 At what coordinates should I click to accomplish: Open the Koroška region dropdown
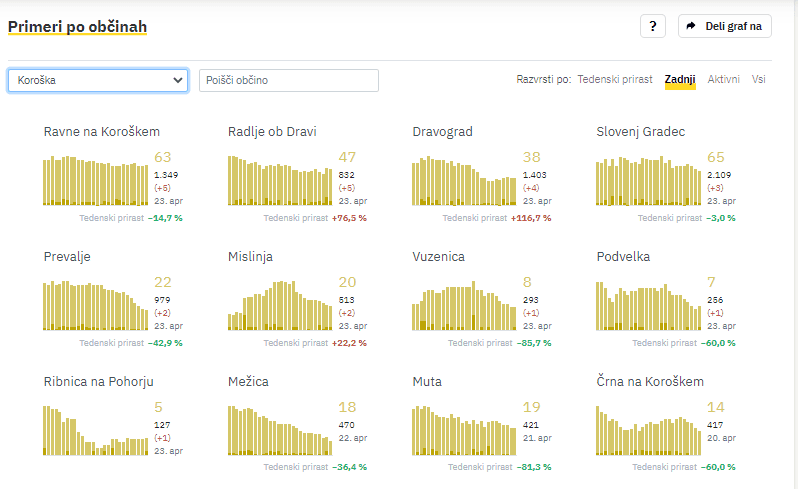point(98,80)
